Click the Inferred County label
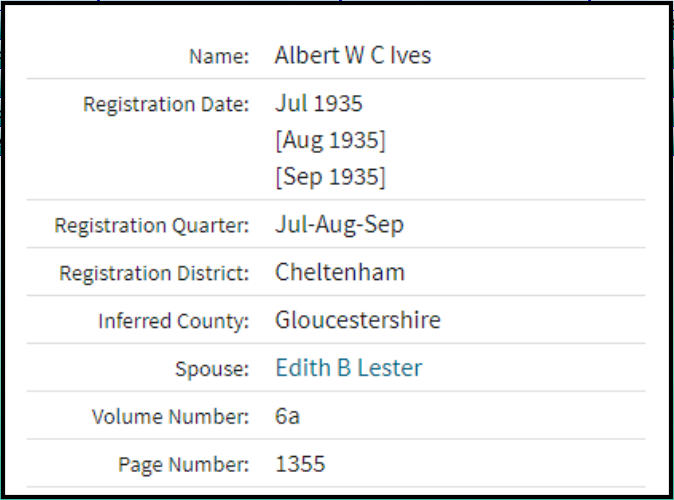 174,321
